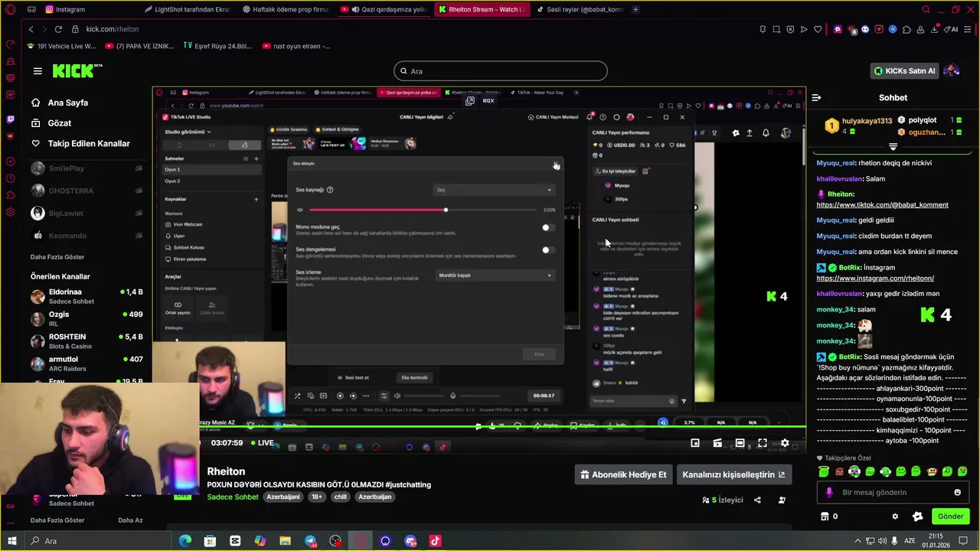Open Ozgis recommended channel
This screenshot has width=980, height=551.
[87, 318]
